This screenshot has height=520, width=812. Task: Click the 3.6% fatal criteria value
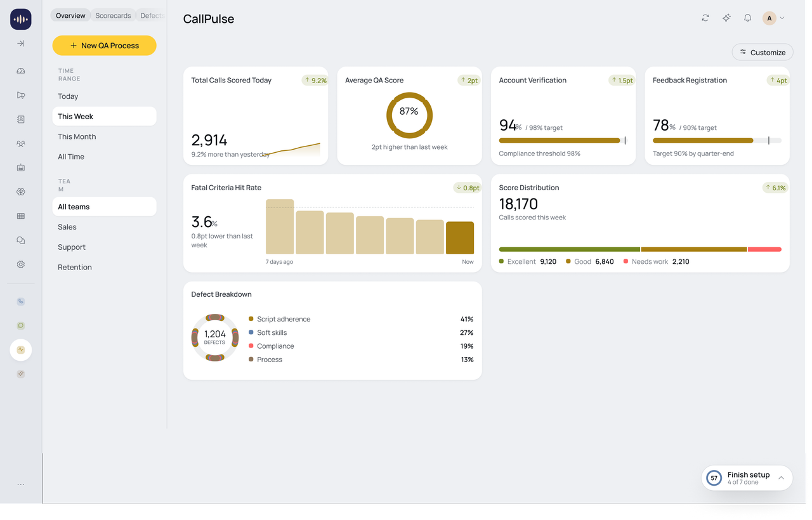[204, 222]
